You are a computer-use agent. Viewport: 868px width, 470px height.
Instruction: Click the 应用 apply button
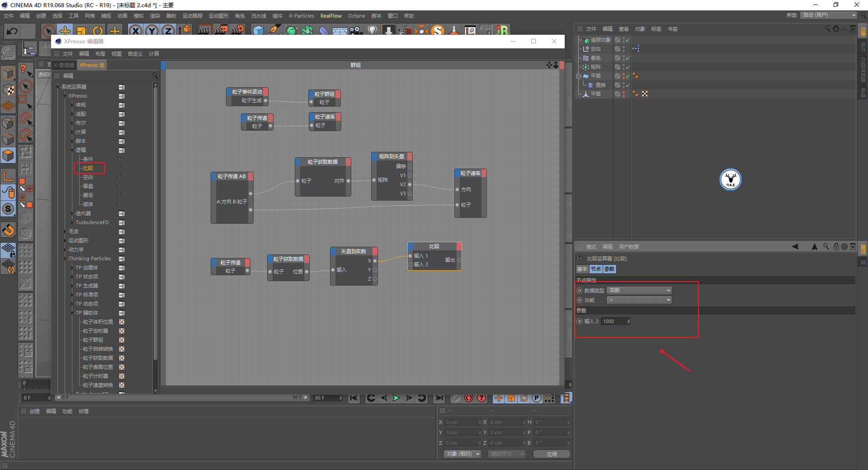coord(552,454)
